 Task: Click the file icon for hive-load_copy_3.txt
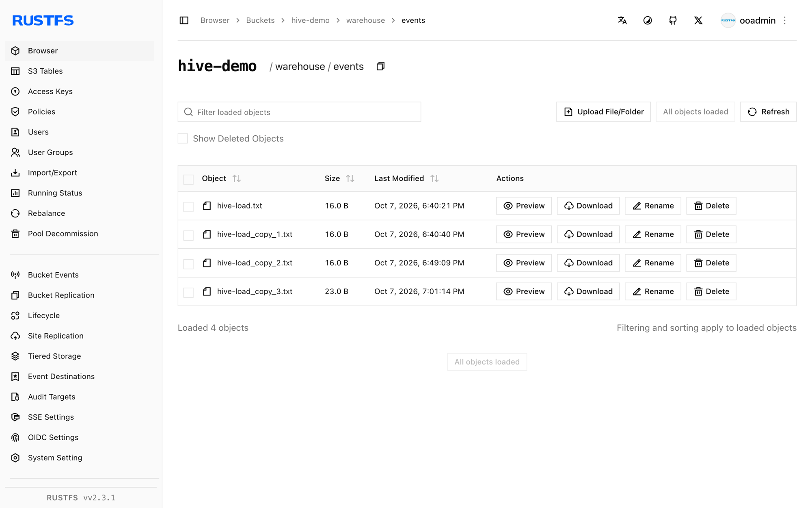(207, 291)
